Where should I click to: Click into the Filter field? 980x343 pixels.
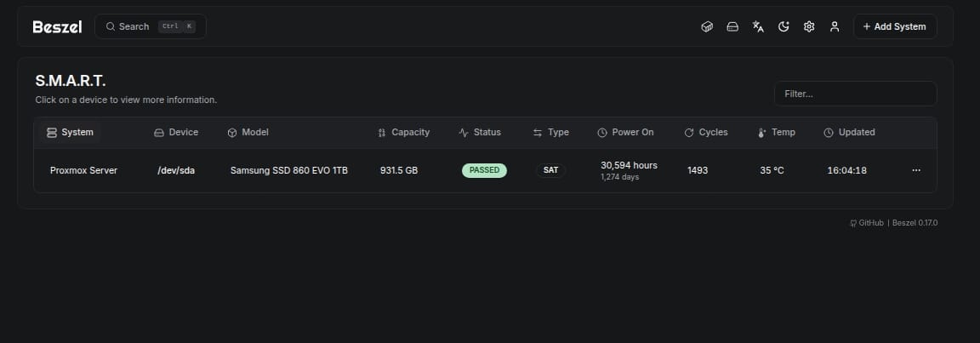(x=855, y=94)
